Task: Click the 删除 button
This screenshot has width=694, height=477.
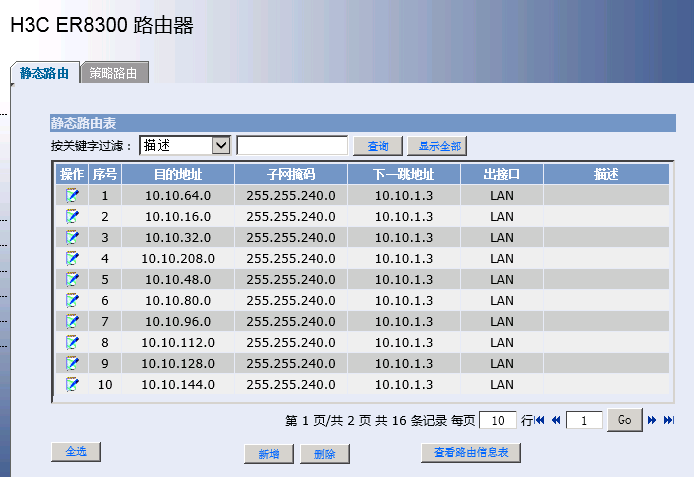Action: click(325, 454)
